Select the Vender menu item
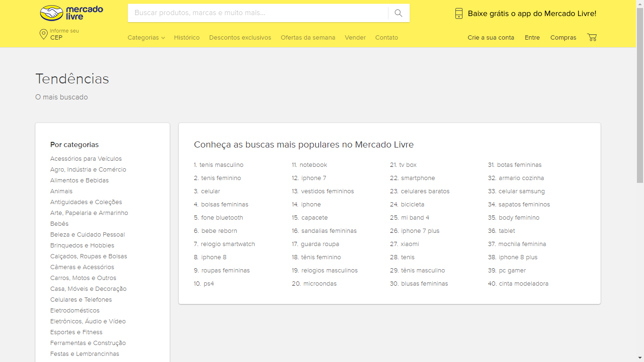Image resolution: width=644 pixels, height=362 pixels. coord(355,38)
